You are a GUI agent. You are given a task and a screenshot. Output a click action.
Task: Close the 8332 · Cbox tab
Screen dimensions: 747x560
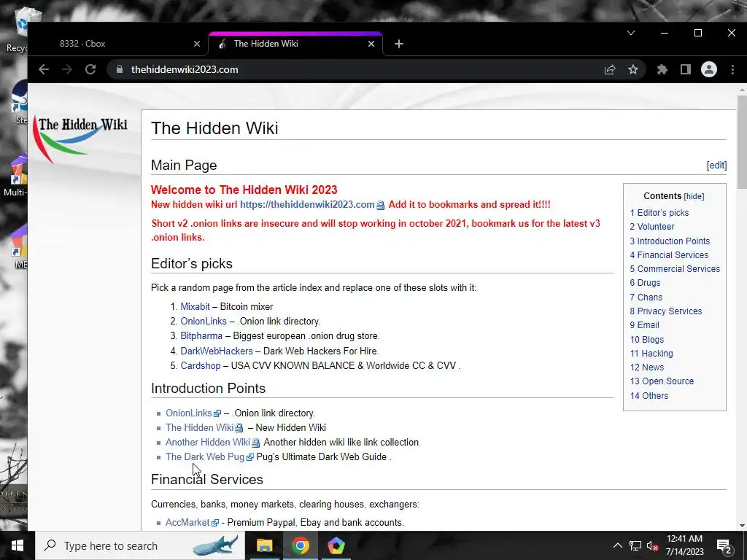click(x=197, y=44)
